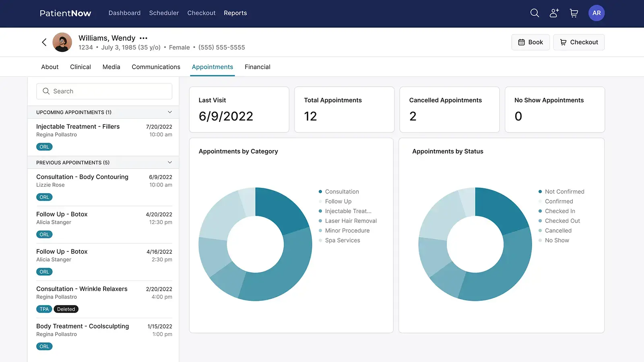This screenshot has width=644, height=362.
Task: Click the PatientNow logo
Action: pyautogui.click(x=66, y=13)
